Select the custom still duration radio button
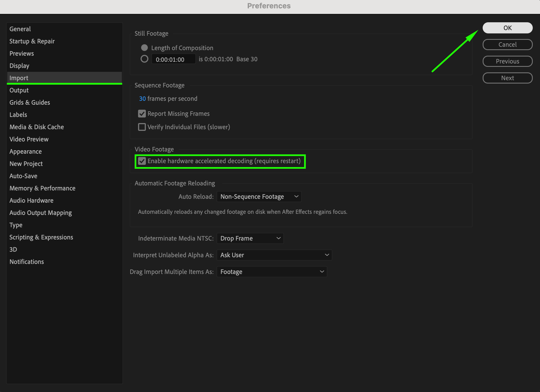This screenshot has width=540, height=392. [144, 59]
